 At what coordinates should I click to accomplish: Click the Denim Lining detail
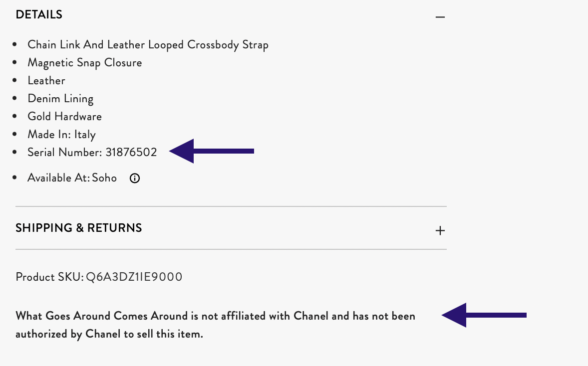pos(60,99)
